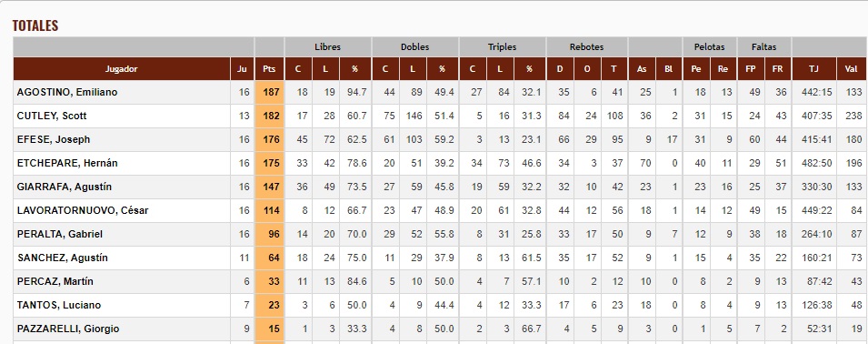868x344 pixels.
Task: Click the Val column header
Action: (x=851, y=69)
